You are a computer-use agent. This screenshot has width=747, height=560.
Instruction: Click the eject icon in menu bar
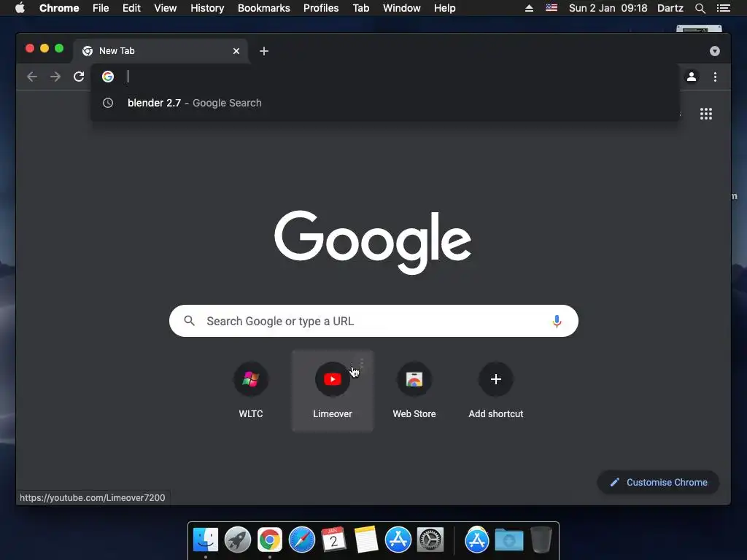pyautogui.click(x=529, y=8)
